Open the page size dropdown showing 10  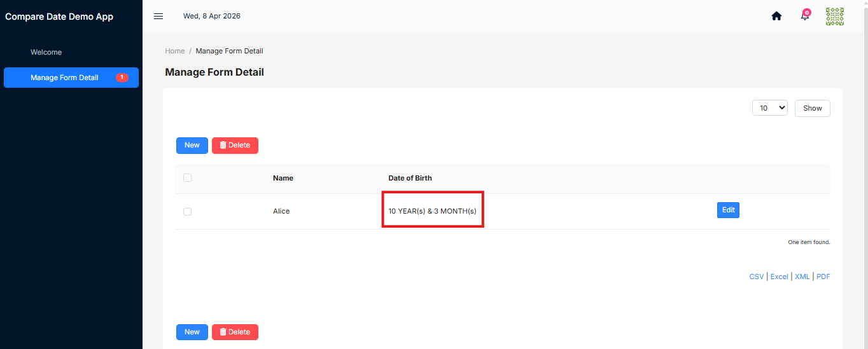point(770,108)
